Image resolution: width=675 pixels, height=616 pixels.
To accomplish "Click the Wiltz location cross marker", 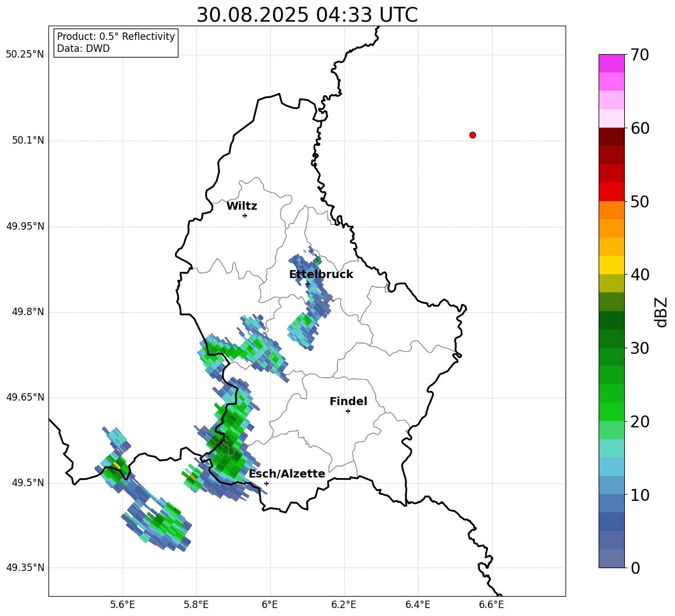I will coord(245,215).
